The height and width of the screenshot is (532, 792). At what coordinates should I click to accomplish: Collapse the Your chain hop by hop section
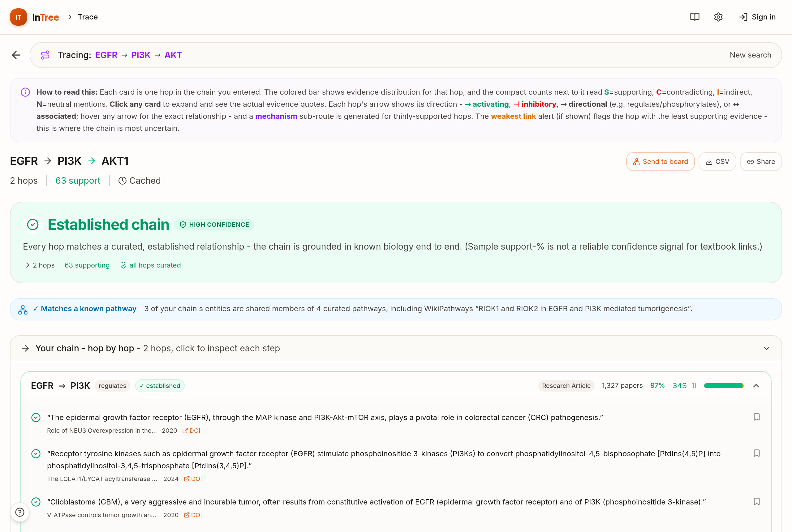pos(766,348)
